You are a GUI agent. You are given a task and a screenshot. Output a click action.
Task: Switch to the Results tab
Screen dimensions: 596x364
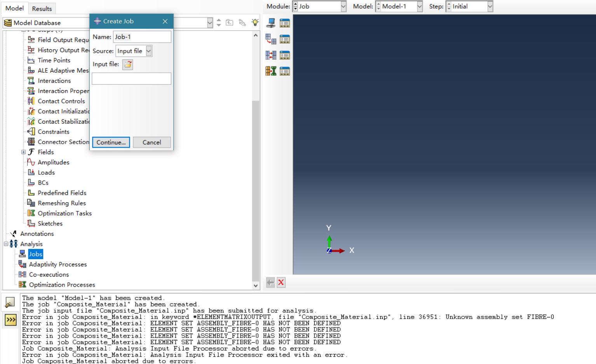click(42, 8)
